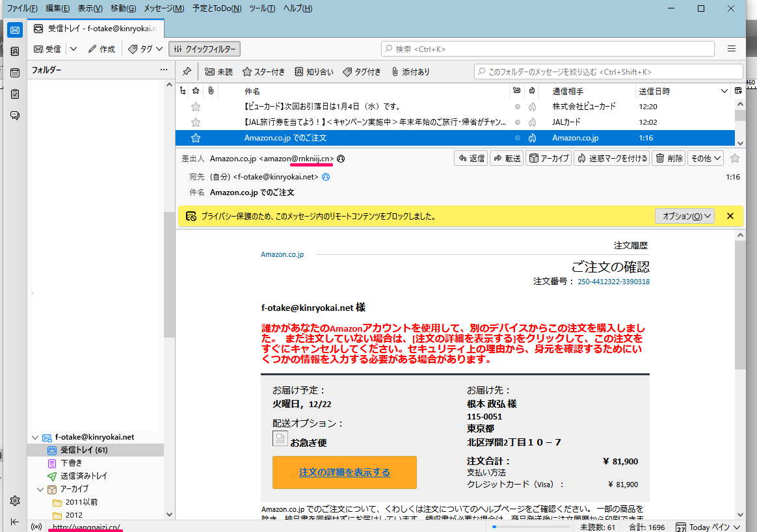This screenshot has height=532, width=757.
Task: Click the クイックフィルター toolbar button
Action: [x=205, y=49]
